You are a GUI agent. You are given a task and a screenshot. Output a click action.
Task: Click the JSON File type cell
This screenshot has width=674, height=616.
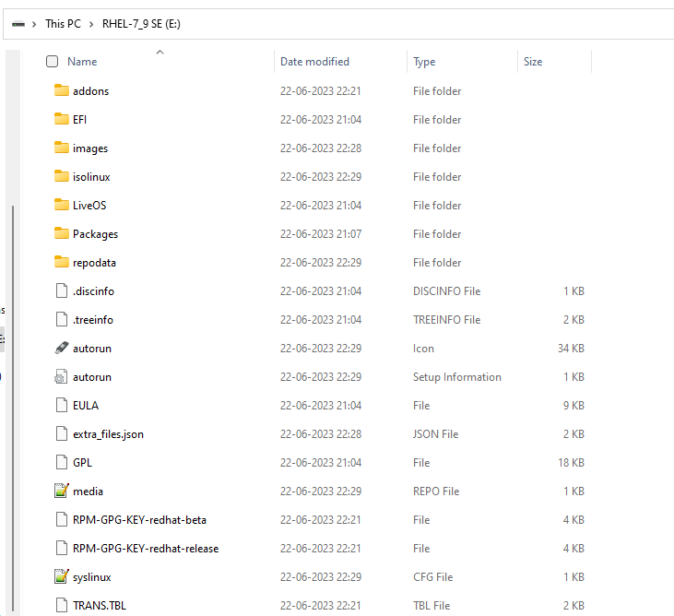pyautogui.click(x=435, y=434)
